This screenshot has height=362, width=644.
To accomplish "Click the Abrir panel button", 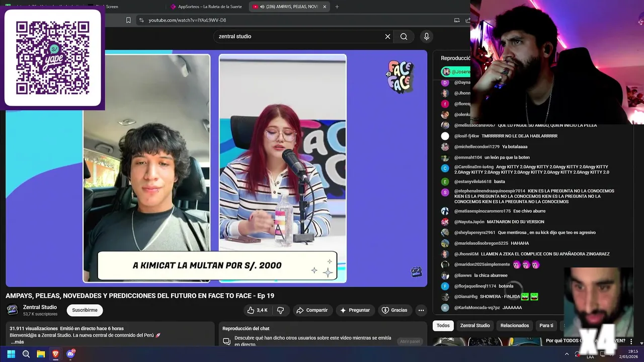I will pyautogui.click(x=410, y=341).
